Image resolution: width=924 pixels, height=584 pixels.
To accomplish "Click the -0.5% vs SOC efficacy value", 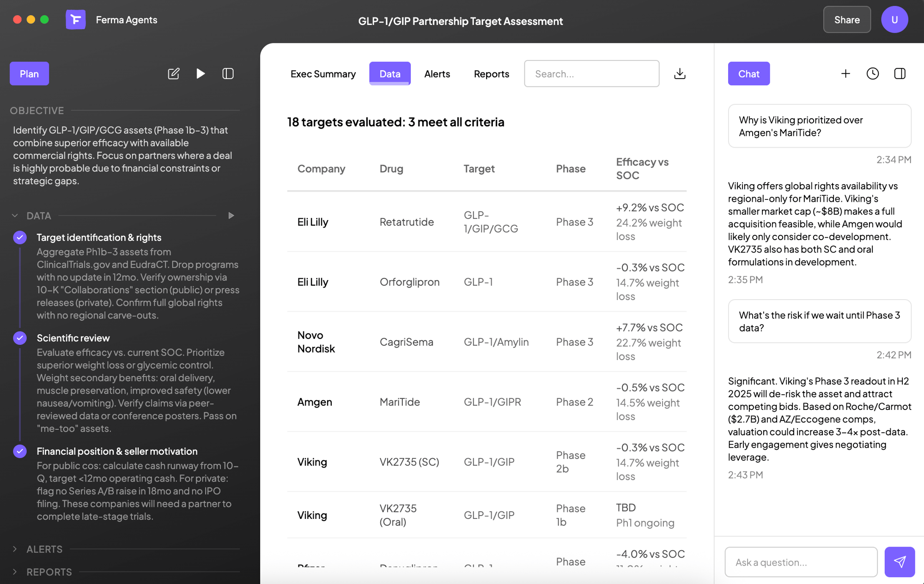I will click(x=650, y=388).
